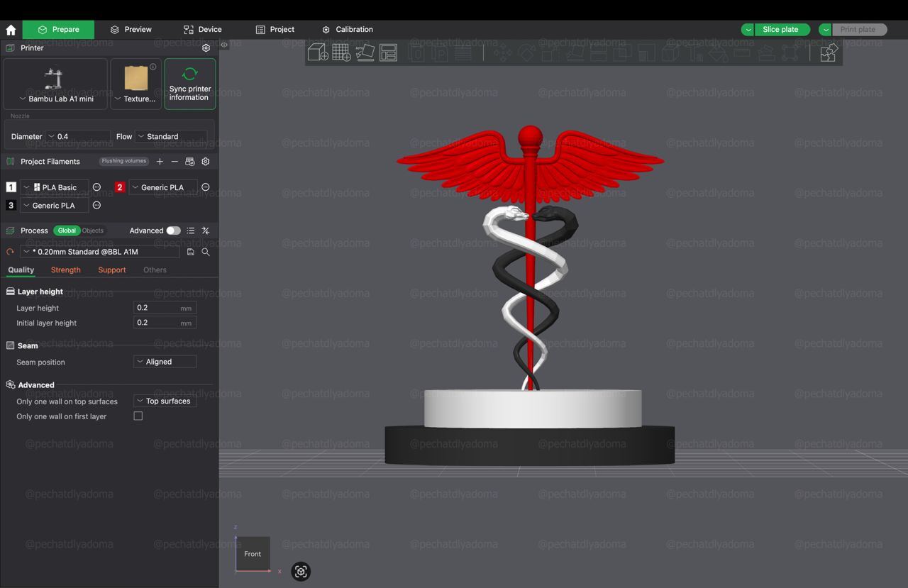Image resolution: width=908 pixels, height=588 pixels.
Task: Click the Arrange all objects icon
Action: [x=388, y=52]
